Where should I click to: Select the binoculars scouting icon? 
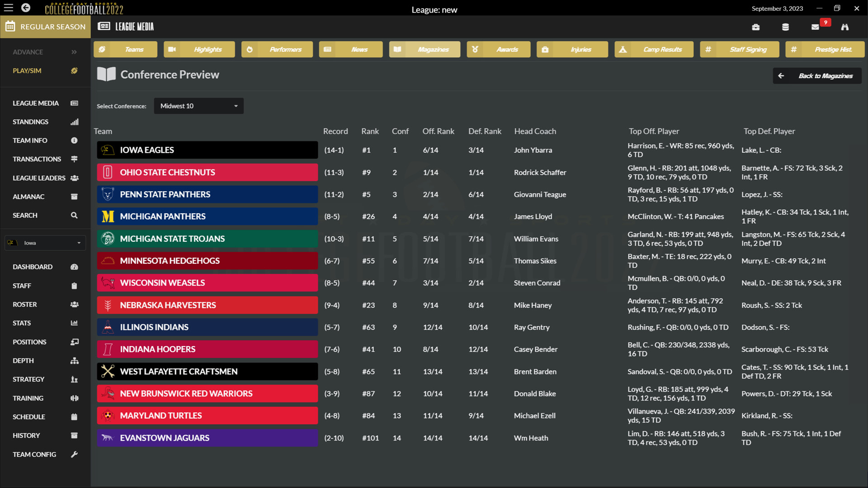tap(844, 27)
